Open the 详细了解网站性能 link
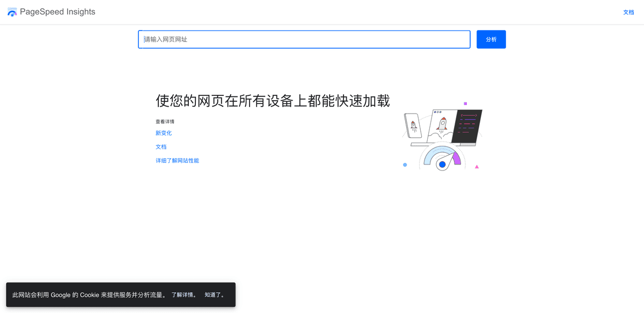The width and height of the screenshot is (644, 313). [177, 161]
